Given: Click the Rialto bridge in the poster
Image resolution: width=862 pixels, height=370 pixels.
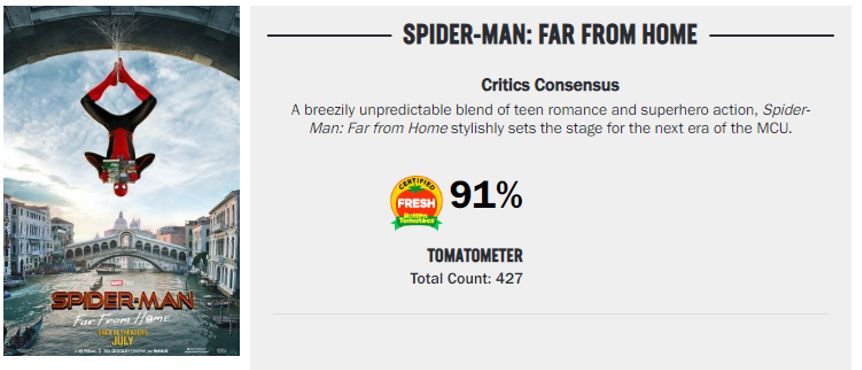Looking at the screenshot, I should coord(125,250).
